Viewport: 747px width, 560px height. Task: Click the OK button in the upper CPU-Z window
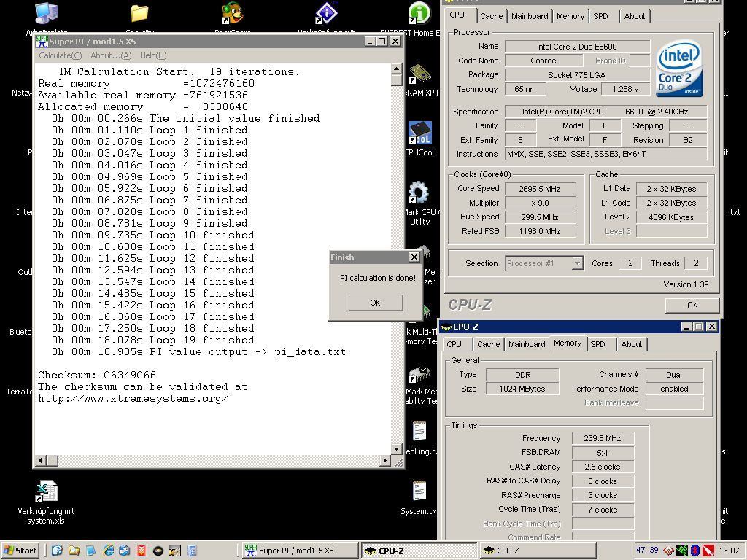(x=692, y=305)
